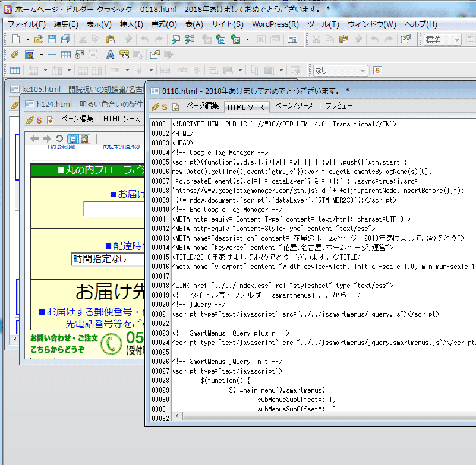Click the insert image icon
The width and height of the screenshot is (476, 465).
29,55
